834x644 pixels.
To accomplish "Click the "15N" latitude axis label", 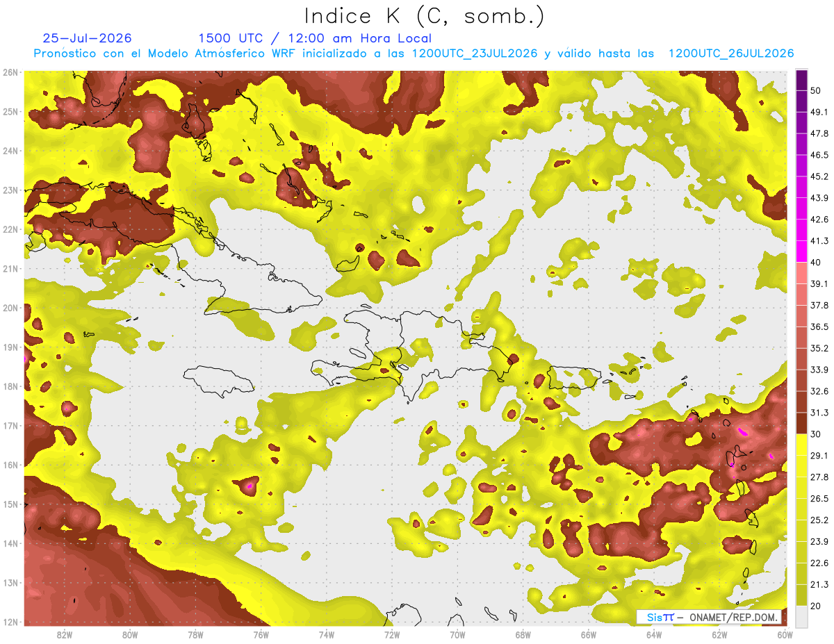I will [10, 504].
